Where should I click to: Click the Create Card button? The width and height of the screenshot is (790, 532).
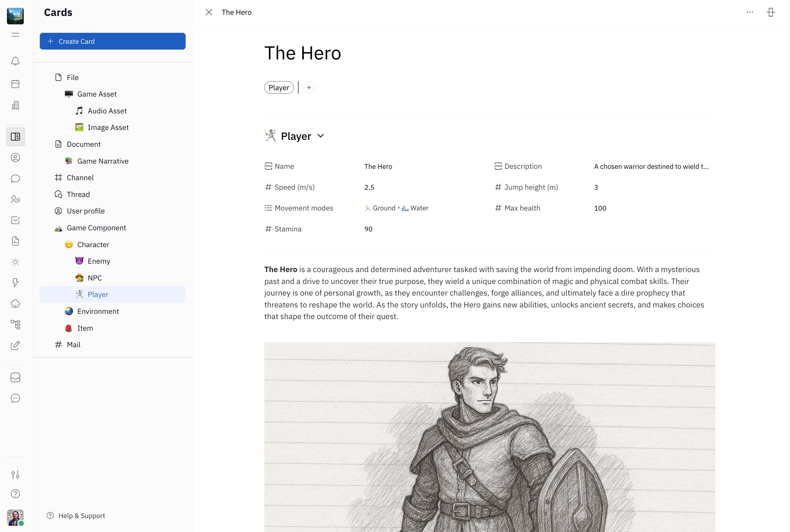[112, 41]
